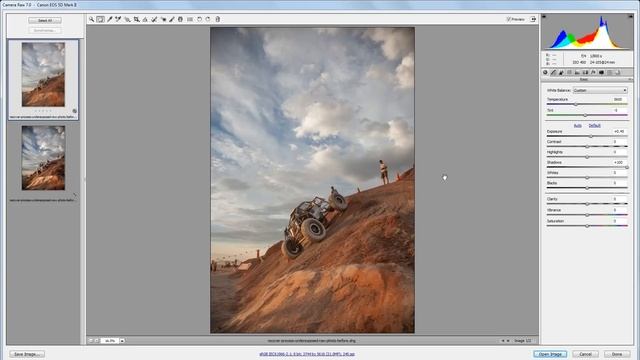Click the Highlights slider handle
The height and width of the screenshot is (360, 640).
[587, 157]
